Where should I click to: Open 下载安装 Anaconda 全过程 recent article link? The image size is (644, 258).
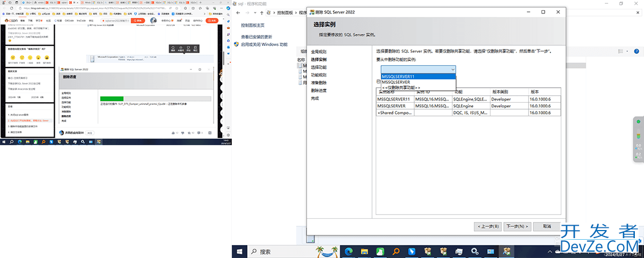tap(22, 89)
